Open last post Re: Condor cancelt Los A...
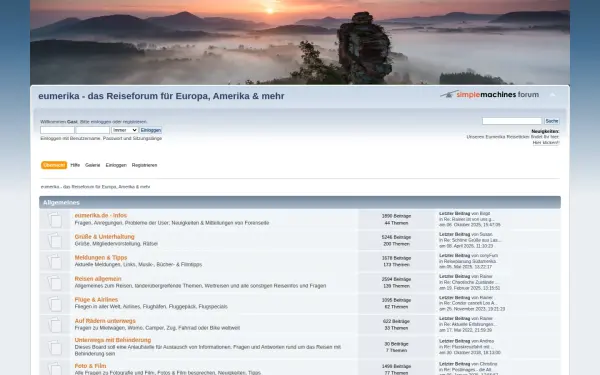600x375 pixels. click(x=470, y=303)
